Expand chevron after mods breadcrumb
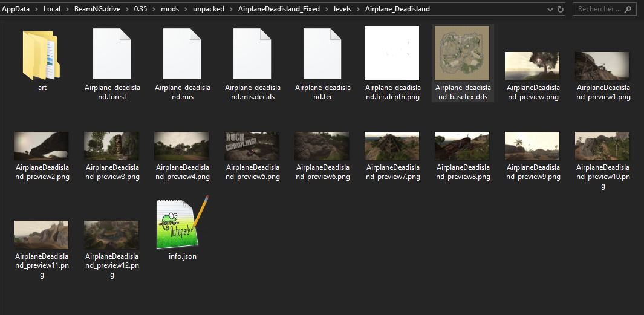The height and width of the screenshot is (315, 644). [x=186, y=9]
